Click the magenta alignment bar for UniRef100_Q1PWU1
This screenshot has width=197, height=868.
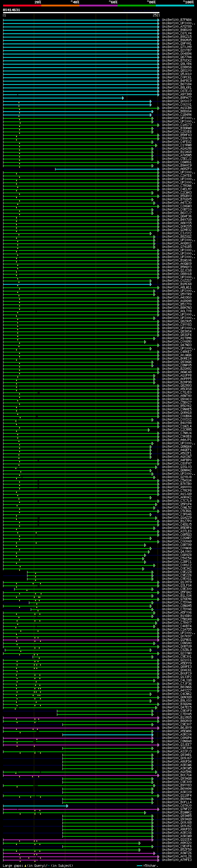(x=81, y=640)
